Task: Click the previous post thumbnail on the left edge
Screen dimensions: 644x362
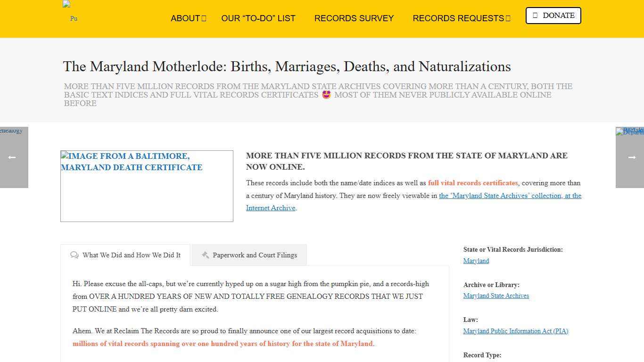Action: tap(12, 131)
